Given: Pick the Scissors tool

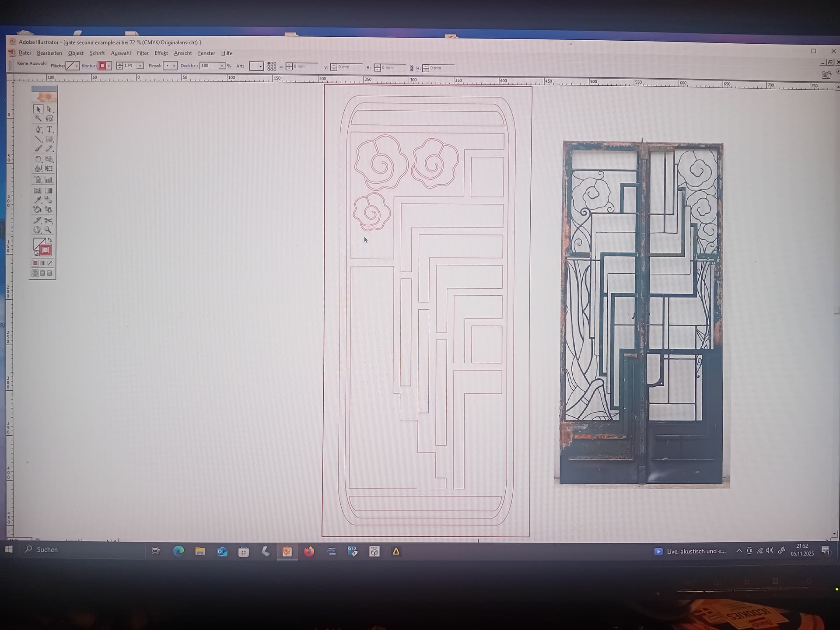Looking at the screenshot, I should tap(49, 220).
